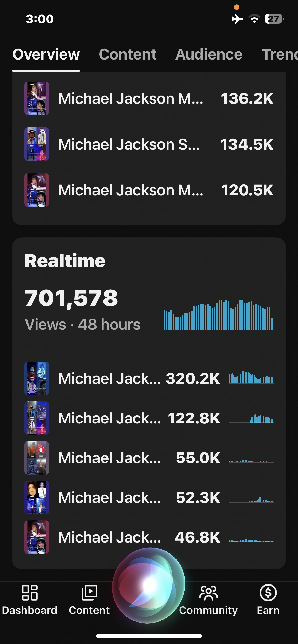The image size is (298, 644).
Task: Tap the Wi-Fi status icon
Action: (x=254, y=19)
